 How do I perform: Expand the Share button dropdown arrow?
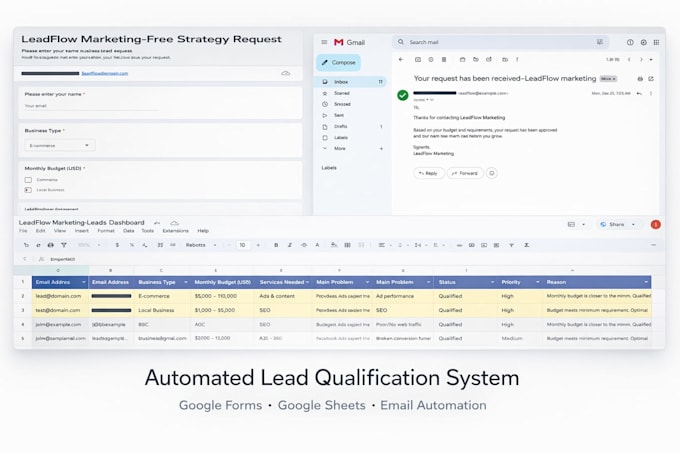[633, 225]
